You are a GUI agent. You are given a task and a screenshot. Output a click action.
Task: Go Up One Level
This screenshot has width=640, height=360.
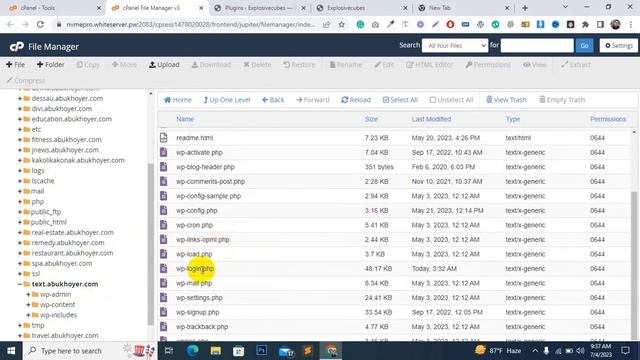coord(227,100)
